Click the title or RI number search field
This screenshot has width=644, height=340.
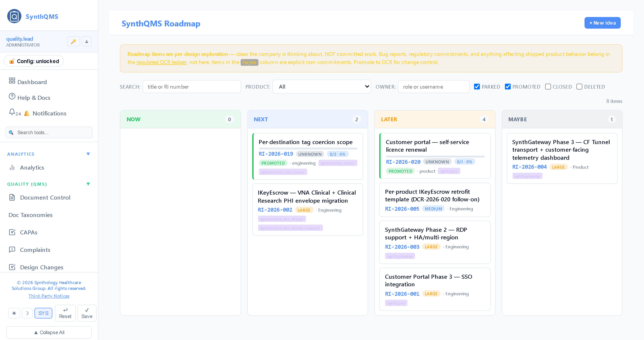(192, 87)
